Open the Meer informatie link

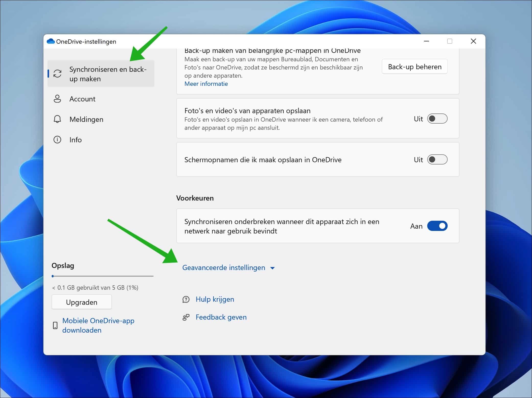[x=206, y=84]
